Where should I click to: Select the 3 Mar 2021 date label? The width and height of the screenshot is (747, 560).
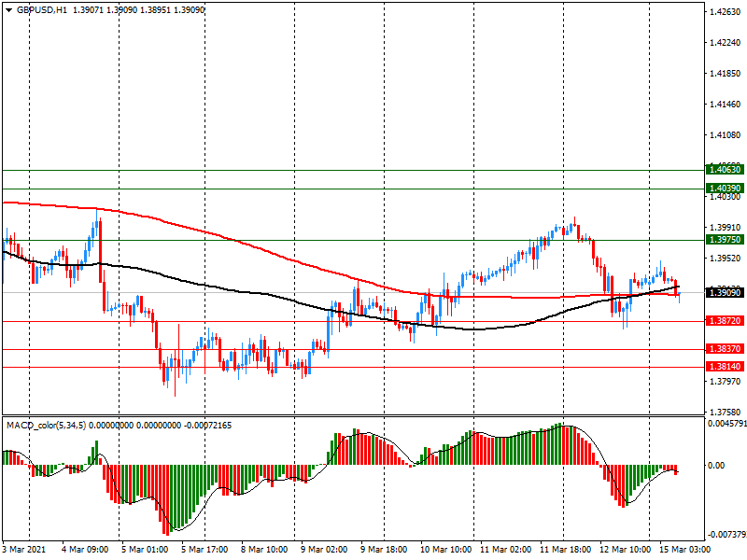coord(24,550)
